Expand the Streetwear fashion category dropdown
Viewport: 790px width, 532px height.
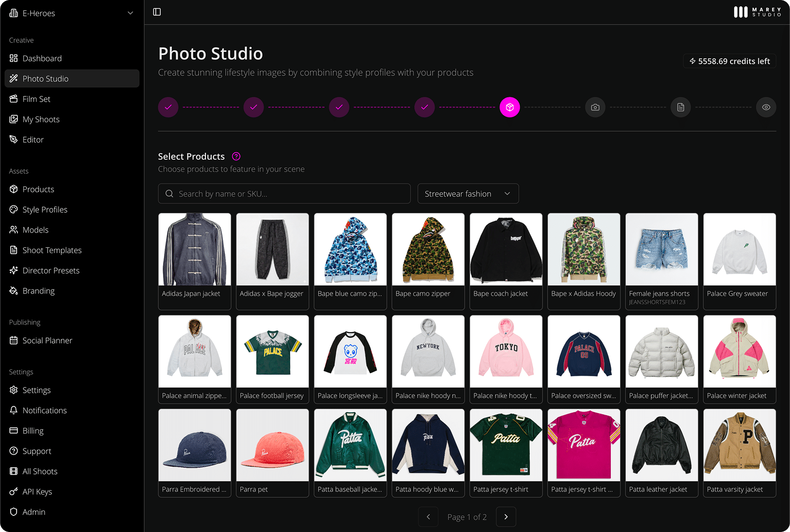[x=468, y=194]
